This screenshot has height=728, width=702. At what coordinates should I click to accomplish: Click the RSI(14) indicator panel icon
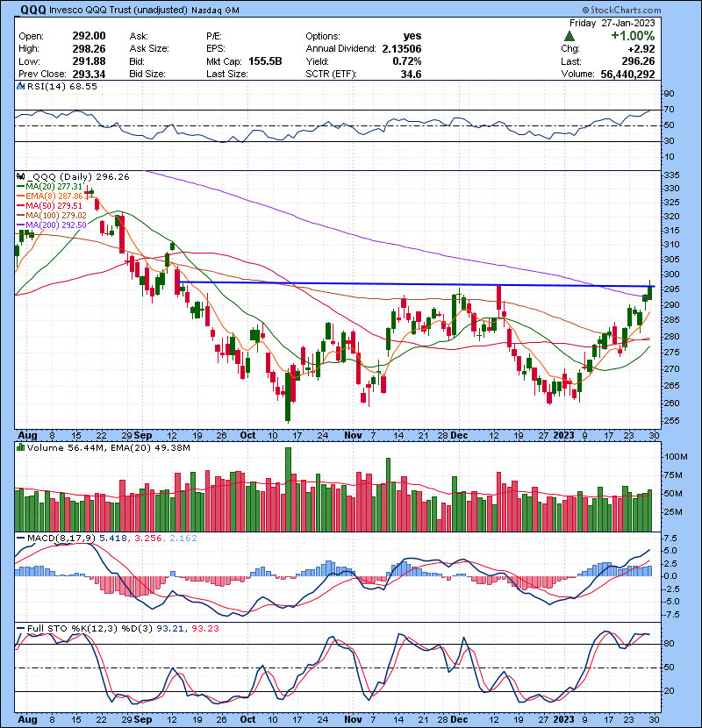20,86
